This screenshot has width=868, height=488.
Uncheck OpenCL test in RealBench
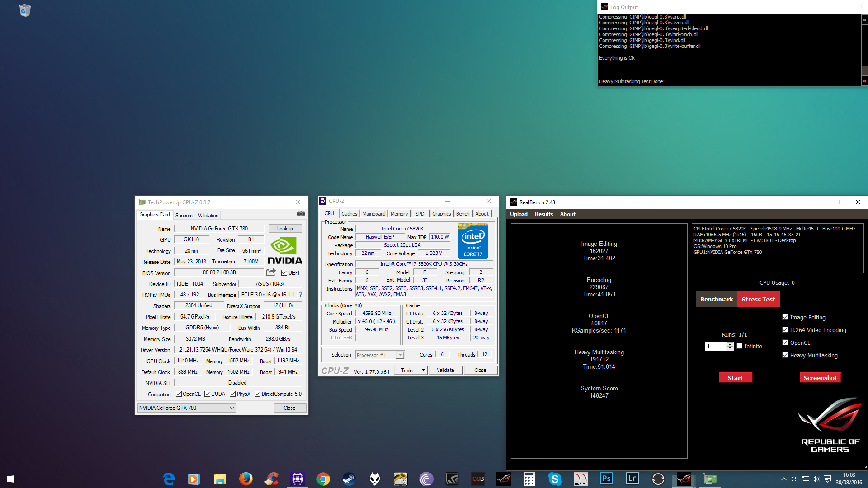(785, 343)
